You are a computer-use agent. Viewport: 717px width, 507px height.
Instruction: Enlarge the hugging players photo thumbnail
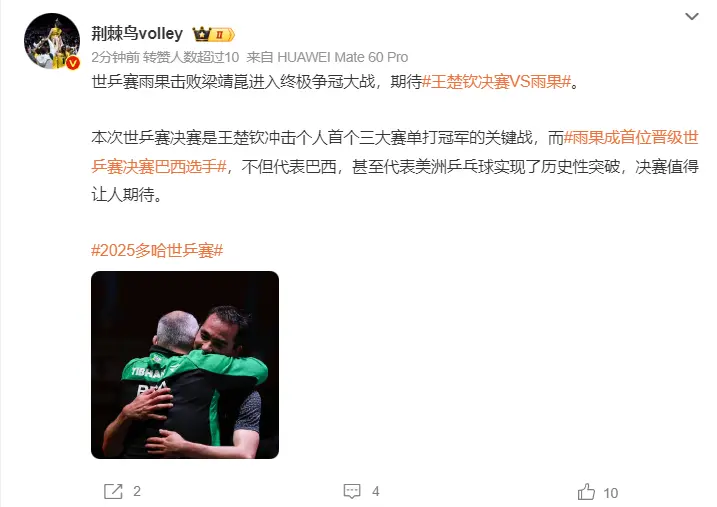[185, 365]
